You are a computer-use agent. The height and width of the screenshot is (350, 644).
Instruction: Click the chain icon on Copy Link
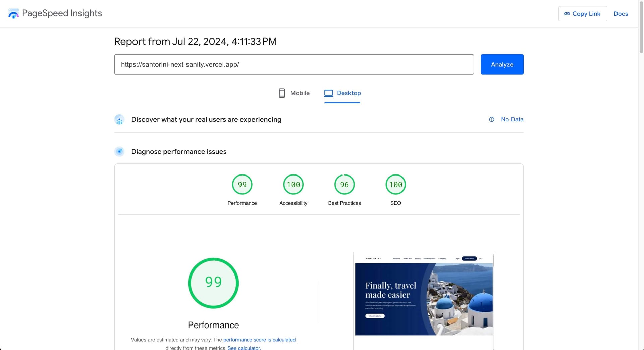567,14
